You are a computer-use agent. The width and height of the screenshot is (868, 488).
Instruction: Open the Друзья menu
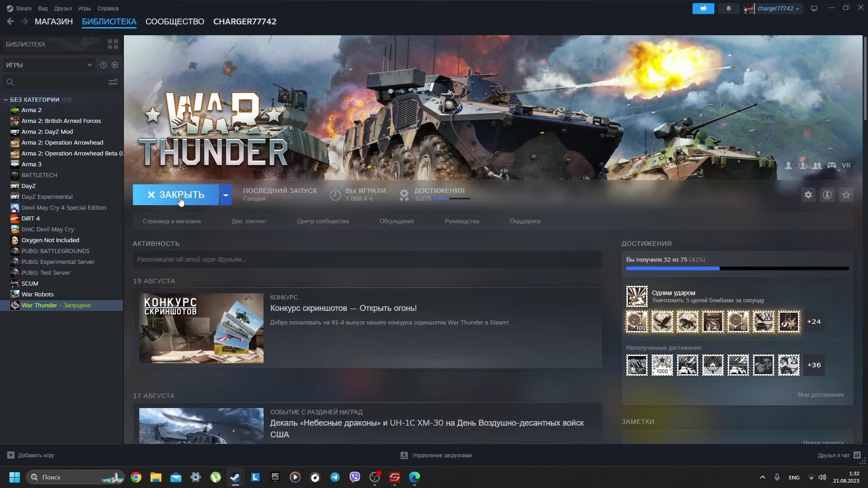point(63,8)
